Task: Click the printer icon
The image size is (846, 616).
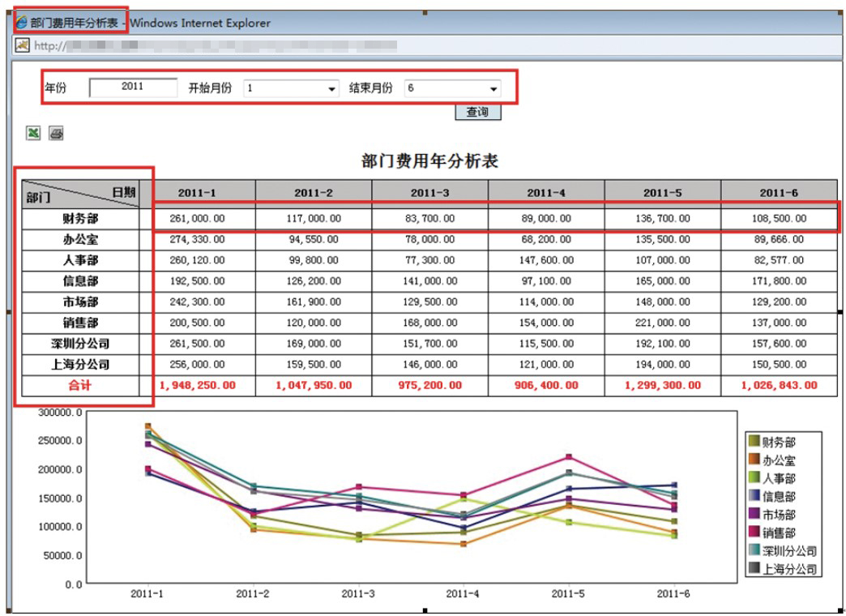Action: (56, 133)
